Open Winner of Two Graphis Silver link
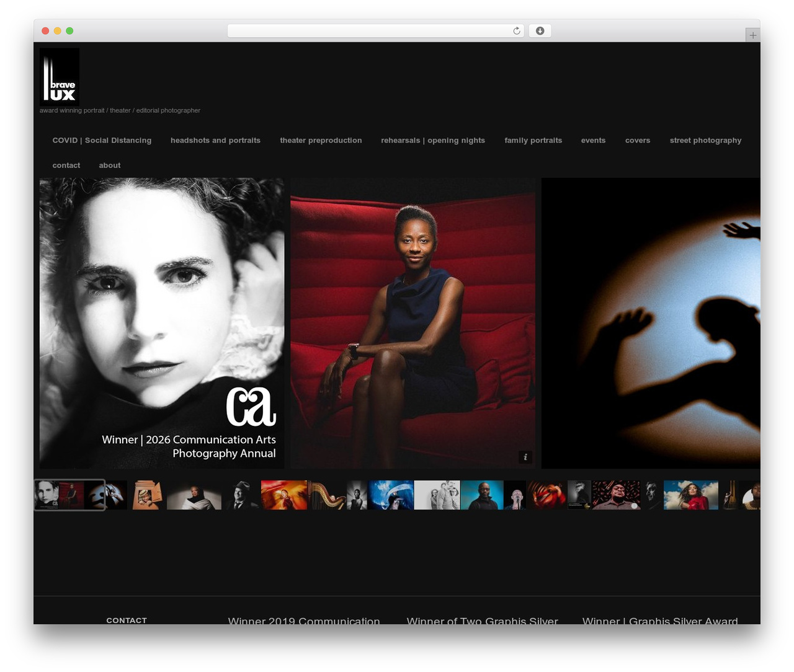This screenshot has height=672, width=794. [x=483, y=621]
